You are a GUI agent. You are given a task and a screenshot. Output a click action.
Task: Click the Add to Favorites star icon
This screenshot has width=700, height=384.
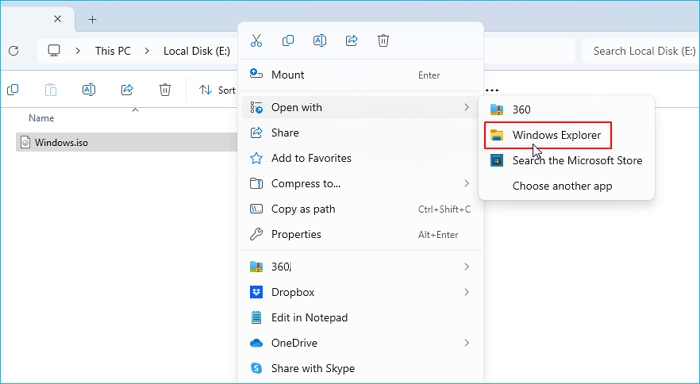click(256, 158)
